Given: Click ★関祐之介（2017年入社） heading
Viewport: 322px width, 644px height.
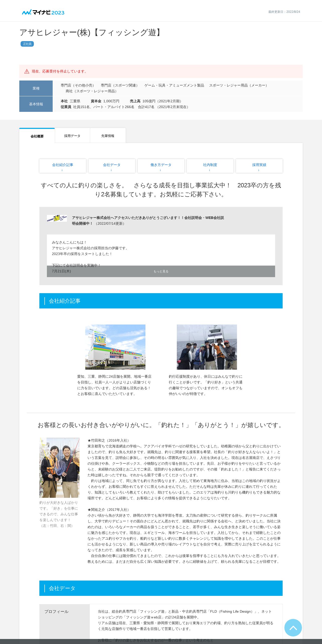Looking at the screenshot, I should click(109, 510).
